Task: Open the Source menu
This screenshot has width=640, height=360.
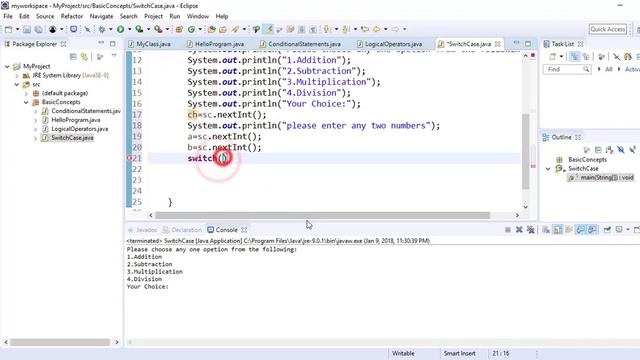Action: [x=45, y=16]
